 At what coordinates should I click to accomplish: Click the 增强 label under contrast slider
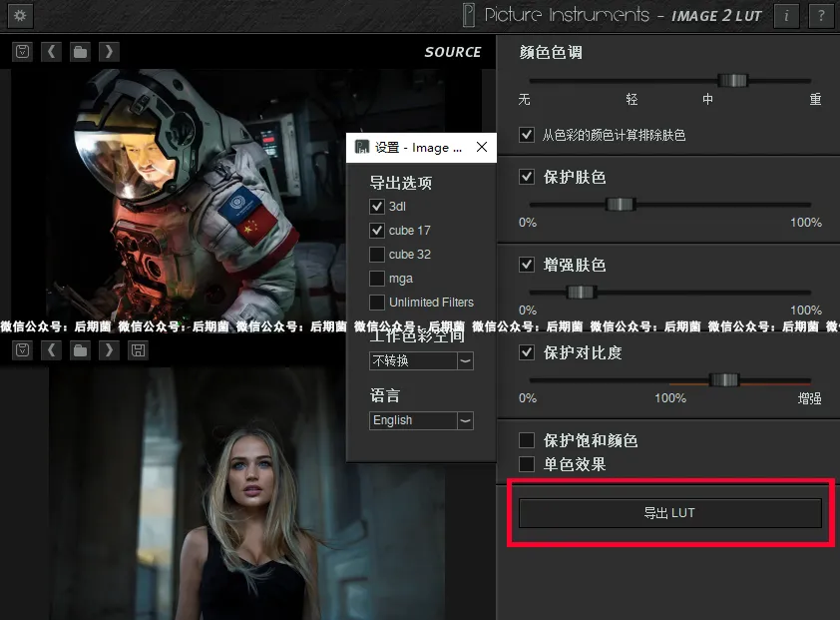pyautogui.click(x=809, y=398)
